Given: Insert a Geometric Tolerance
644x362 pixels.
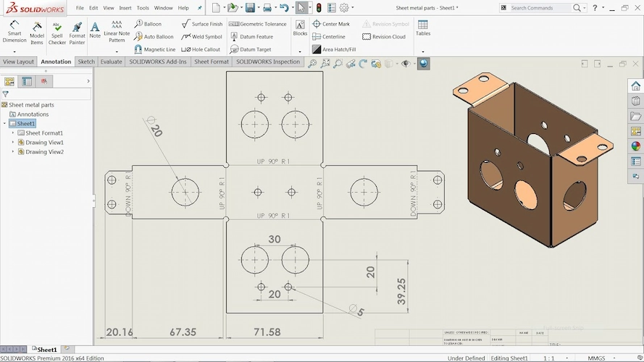Looking at the screenshot, I should 258,24.
